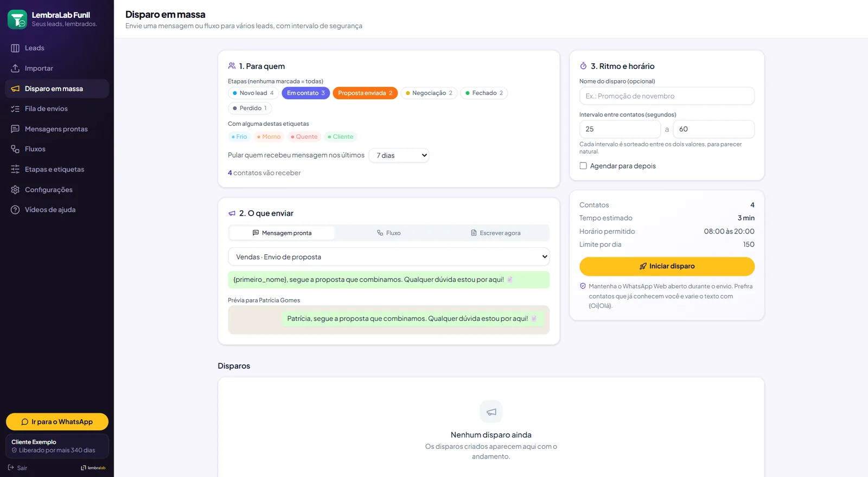868x477 pixels.
Task: Click the Sair logout link
Action: coord(17,468)
